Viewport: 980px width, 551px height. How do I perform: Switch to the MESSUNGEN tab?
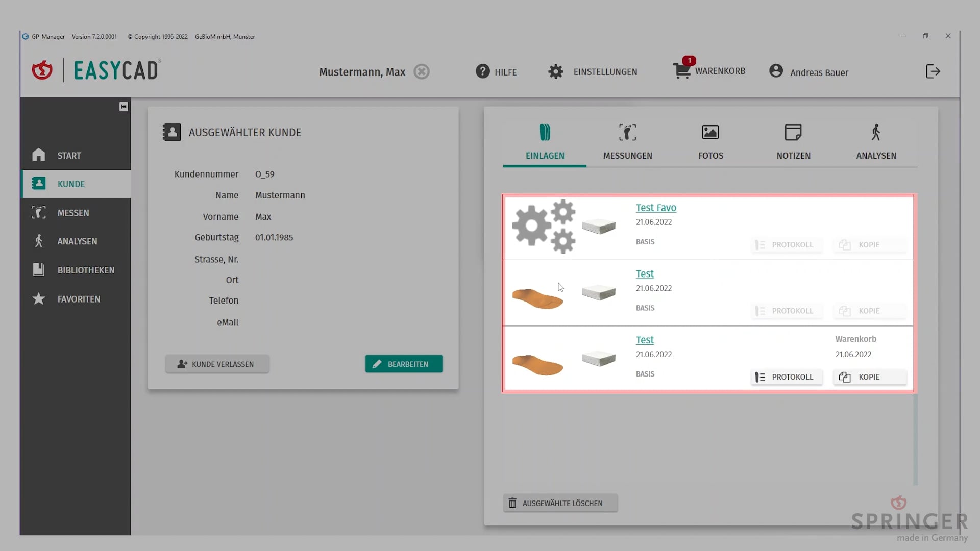pyautogui.click(x=627, y=142)
